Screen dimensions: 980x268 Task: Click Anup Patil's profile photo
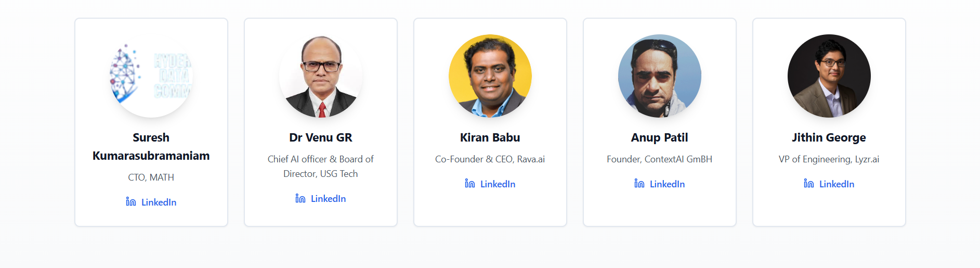click(x=660, y=76)
